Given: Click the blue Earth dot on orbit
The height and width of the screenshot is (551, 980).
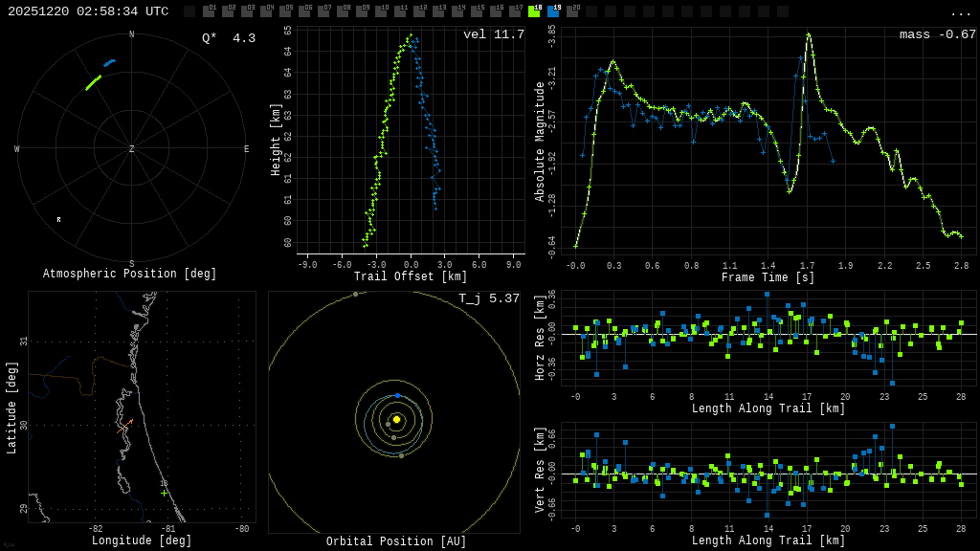Looking at the screenshot, I should (397, 395).
